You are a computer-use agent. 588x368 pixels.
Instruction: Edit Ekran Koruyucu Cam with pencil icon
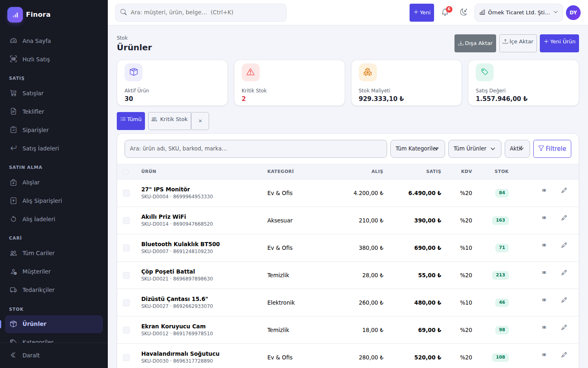tap(564, 328)
